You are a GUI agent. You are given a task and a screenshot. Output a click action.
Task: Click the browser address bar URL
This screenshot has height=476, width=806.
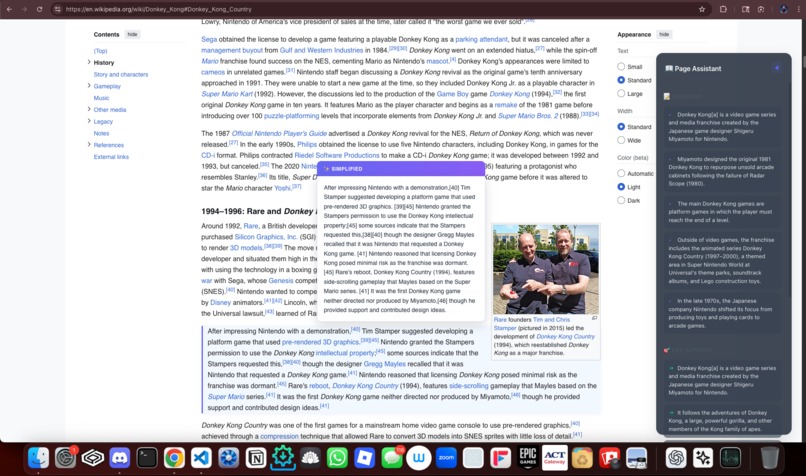click(x=158, y=9)
